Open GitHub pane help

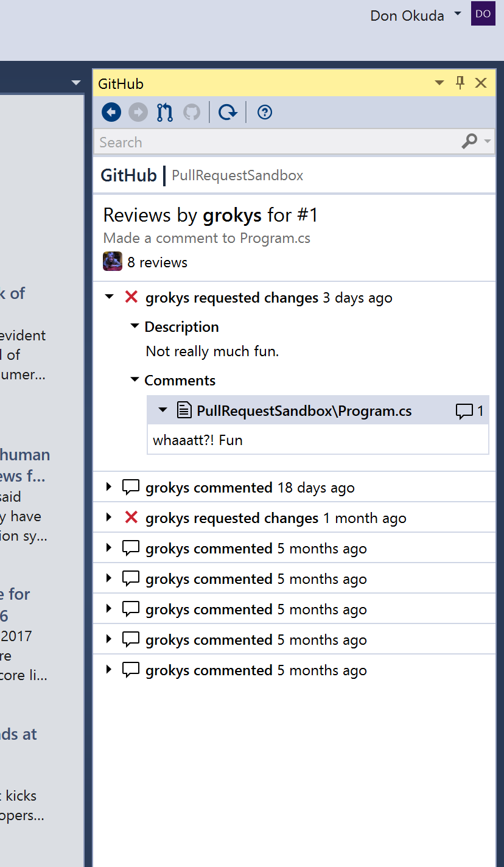coord(265,112)
